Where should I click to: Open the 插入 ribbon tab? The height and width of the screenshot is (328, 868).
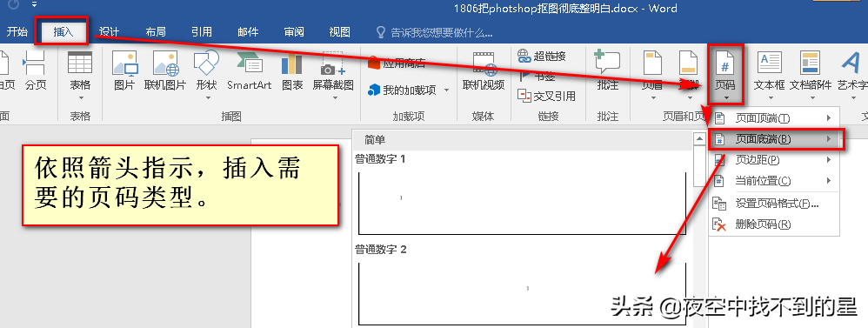[x=63, y=32]
